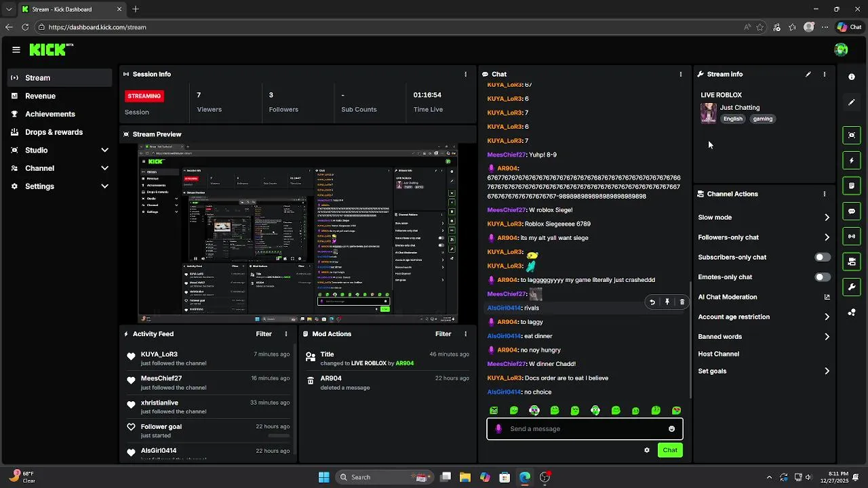Open Chat panel three-dot options

(x=681, y=74)
